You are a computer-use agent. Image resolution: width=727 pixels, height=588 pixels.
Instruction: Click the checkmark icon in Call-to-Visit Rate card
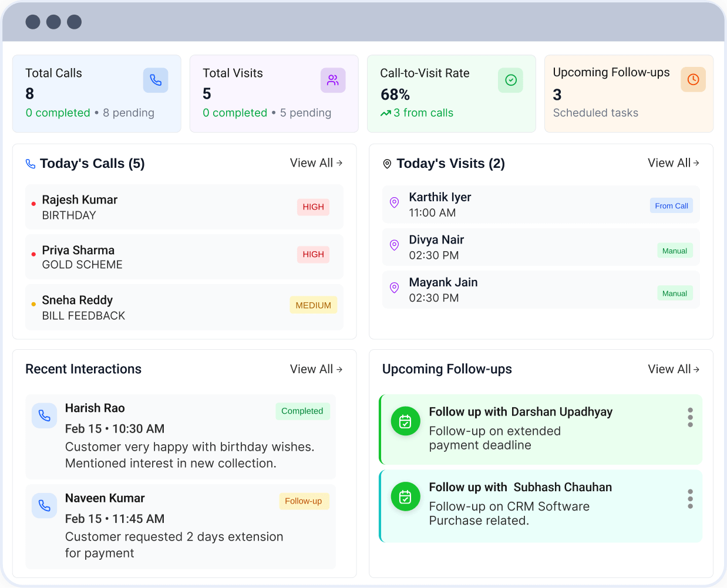click(510, 80)
